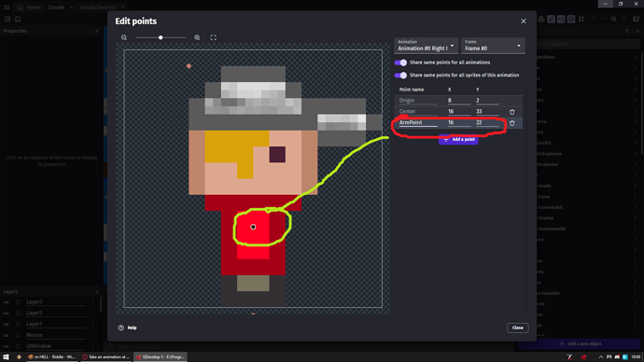This screenshot has width=644, height=362.
Task: Toggle Share same points for all animations
Action: [400, 63]
